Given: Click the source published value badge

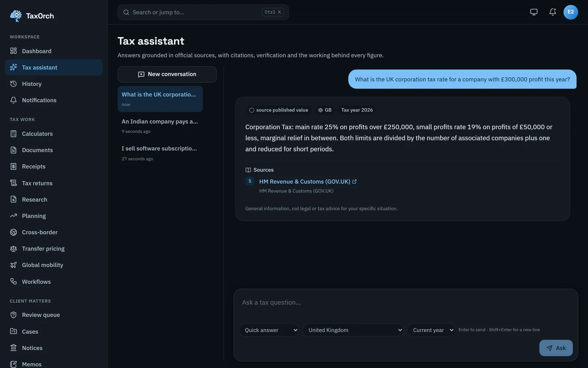Looking at the screenshot, I should click(279, 110).
